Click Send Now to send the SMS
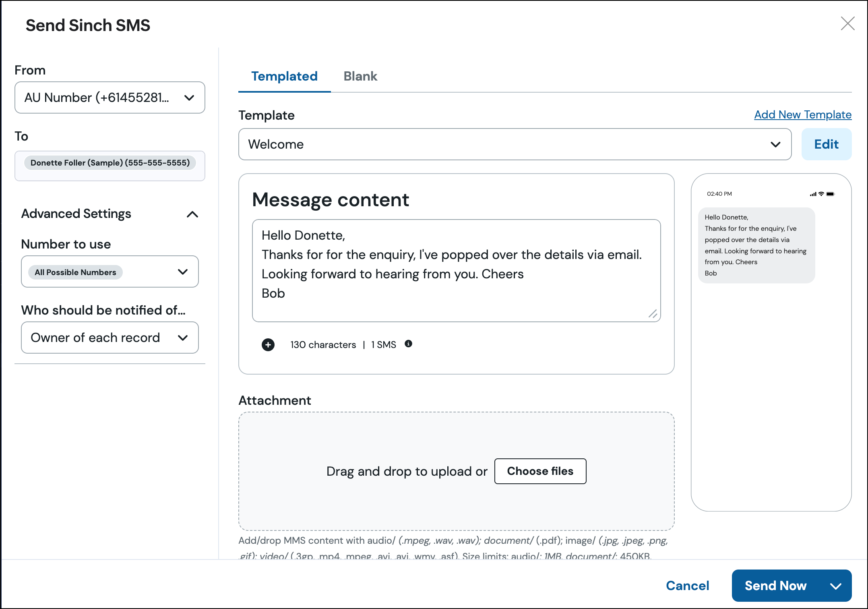The height and width of the screenshot is (609, 868). pyautogui.click(x=775, y=586)
